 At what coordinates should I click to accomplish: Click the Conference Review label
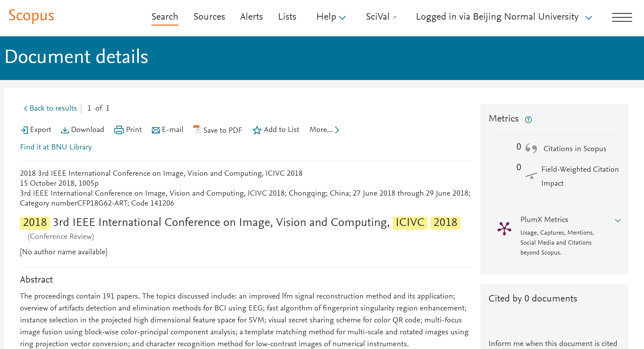pos(61,236)
